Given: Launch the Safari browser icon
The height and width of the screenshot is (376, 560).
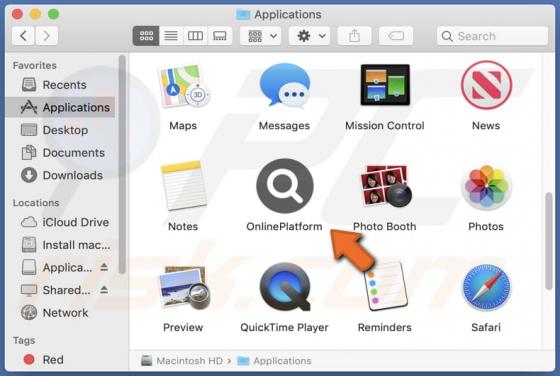Looking at the screenshot, I should (486, 287).
